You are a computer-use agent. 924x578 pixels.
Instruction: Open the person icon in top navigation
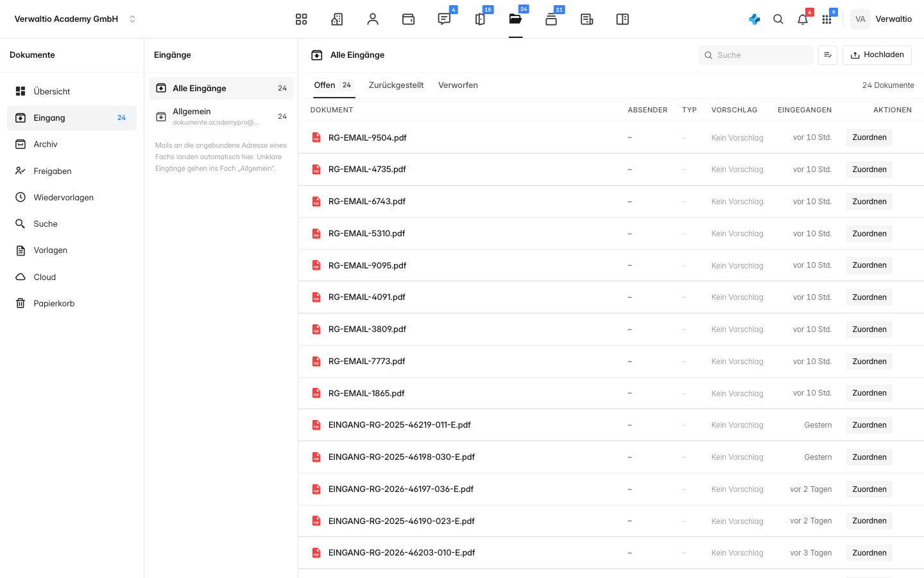click(373, 19)
